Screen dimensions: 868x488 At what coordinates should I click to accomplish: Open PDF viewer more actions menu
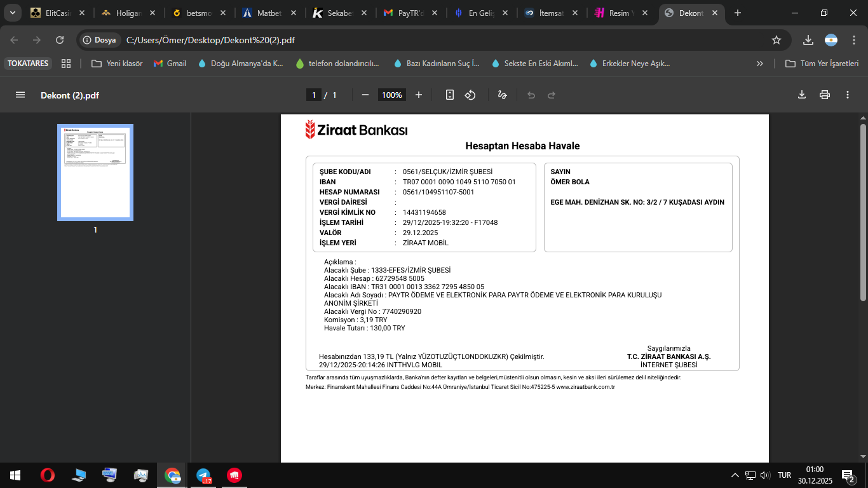[848, 95]
